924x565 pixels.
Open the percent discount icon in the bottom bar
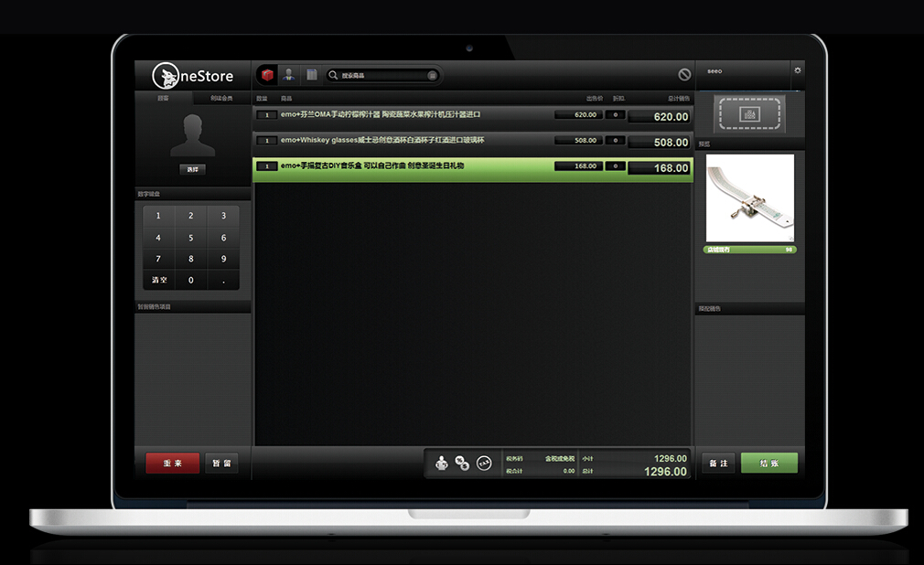(462, 464)
